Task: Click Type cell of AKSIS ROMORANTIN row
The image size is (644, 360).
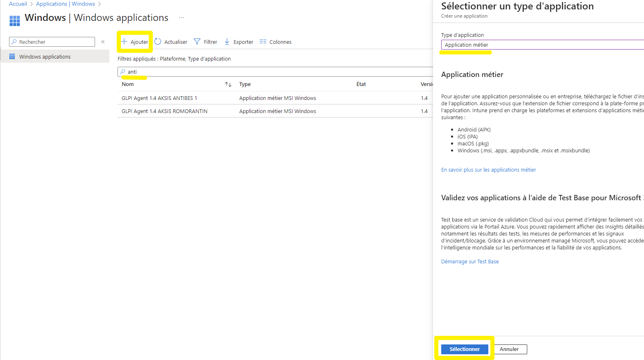Action: pos(278,111)
